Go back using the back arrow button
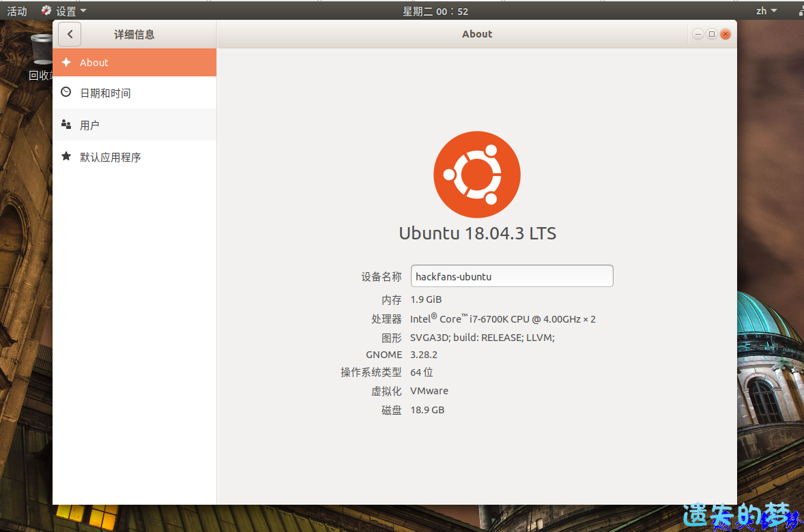 (70, 34)
